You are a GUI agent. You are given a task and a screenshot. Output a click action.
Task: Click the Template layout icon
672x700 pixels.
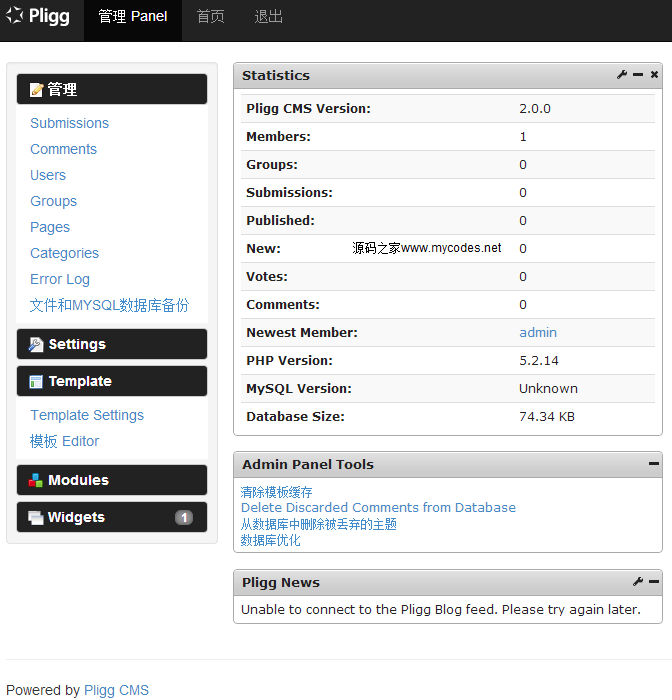pos(36,382)
